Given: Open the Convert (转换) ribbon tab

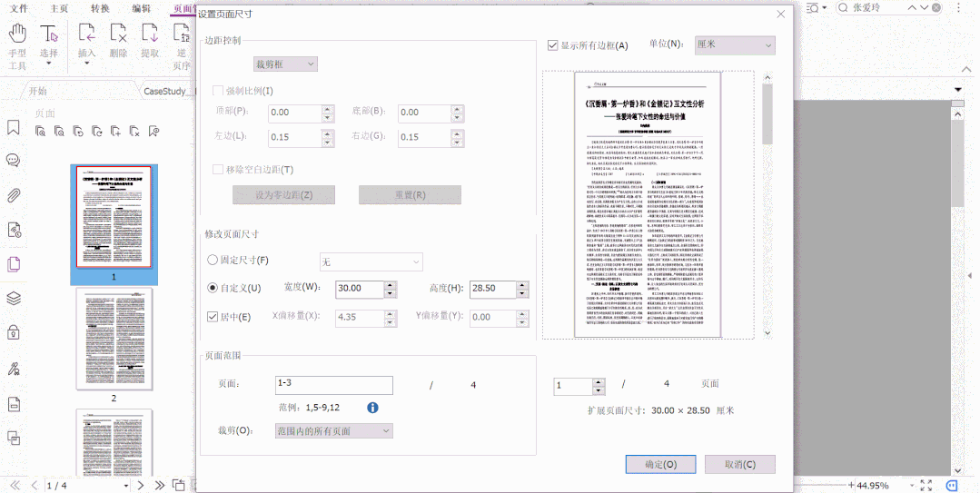Looking at the screenshot, I should click(x=100, y=8).
